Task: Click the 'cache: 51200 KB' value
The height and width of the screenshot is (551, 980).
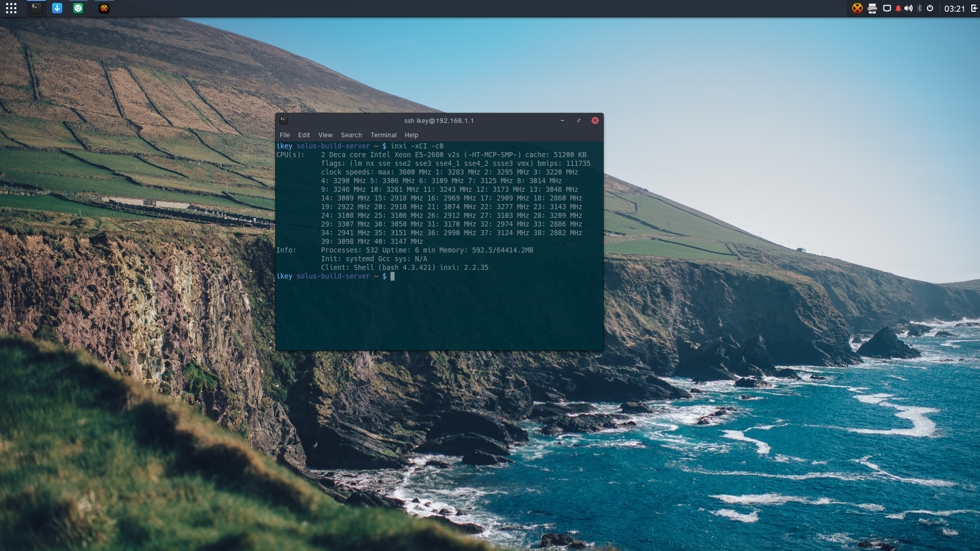Action: 556,155
